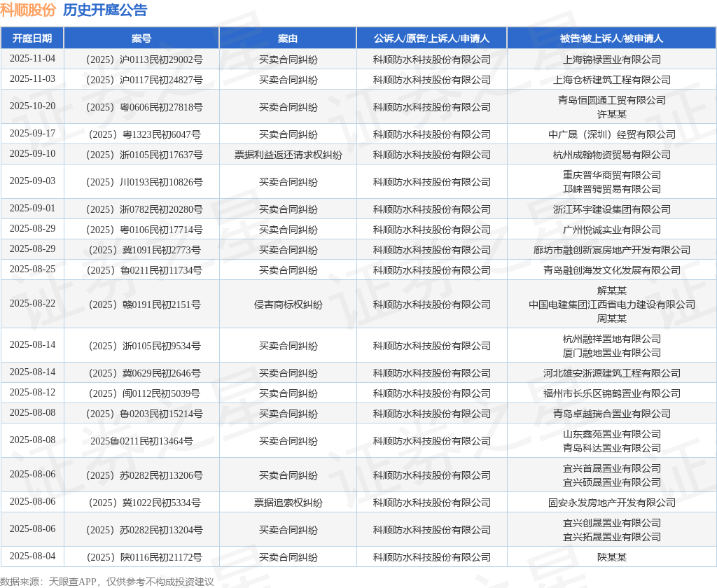Select date cell 2025-09-03
The width and height of the screenshot is (717, 588).
click(x=32, y=181)
